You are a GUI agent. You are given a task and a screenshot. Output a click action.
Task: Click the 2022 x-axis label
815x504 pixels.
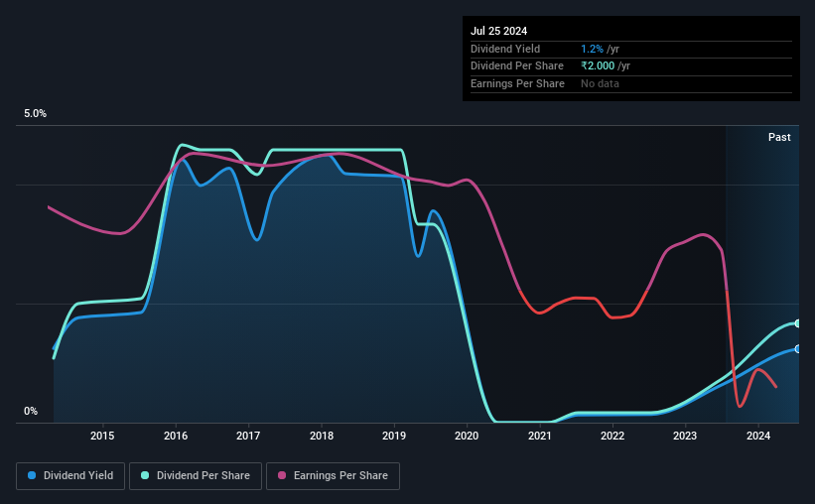612,436
